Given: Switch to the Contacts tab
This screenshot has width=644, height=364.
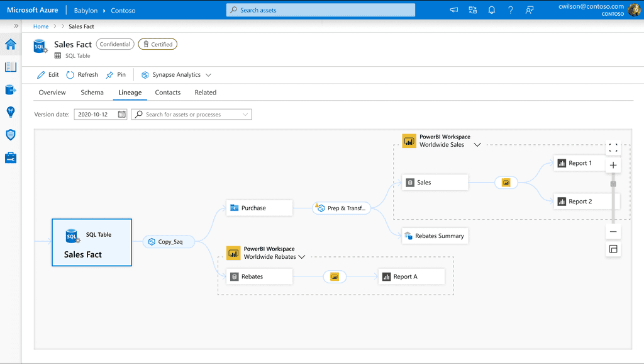Looking at the screenshot, I should [168, 93].
